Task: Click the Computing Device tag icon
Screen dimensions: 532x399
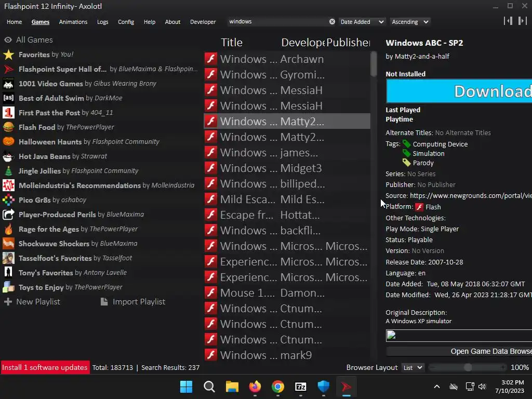Action: coord(406,144)
